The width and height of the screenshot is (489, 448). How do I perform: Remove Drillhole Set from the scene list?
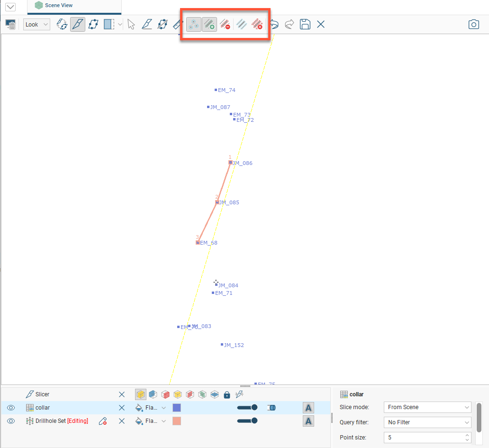(122, 421)
